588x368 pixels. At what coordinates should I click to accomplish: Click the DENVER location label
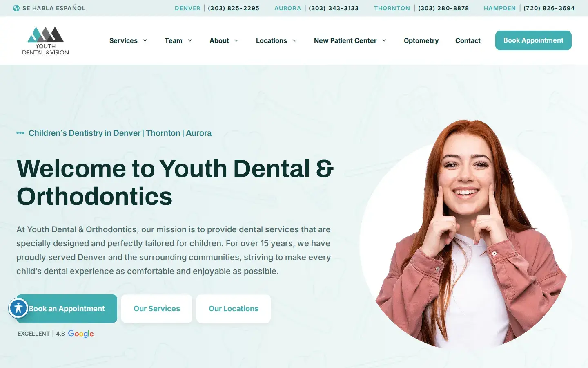(x=187, y=8)
